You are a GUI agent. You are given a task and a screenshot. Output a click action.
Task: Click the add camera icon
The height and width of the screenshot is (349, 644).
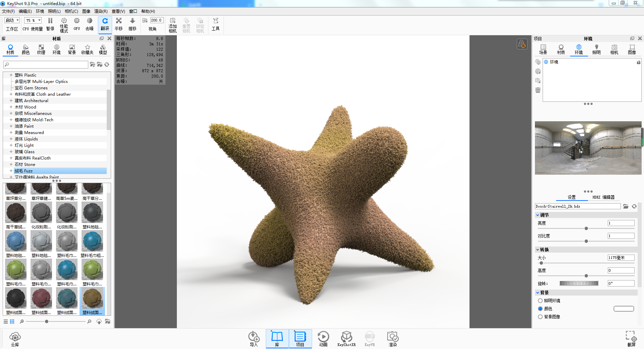172,25
